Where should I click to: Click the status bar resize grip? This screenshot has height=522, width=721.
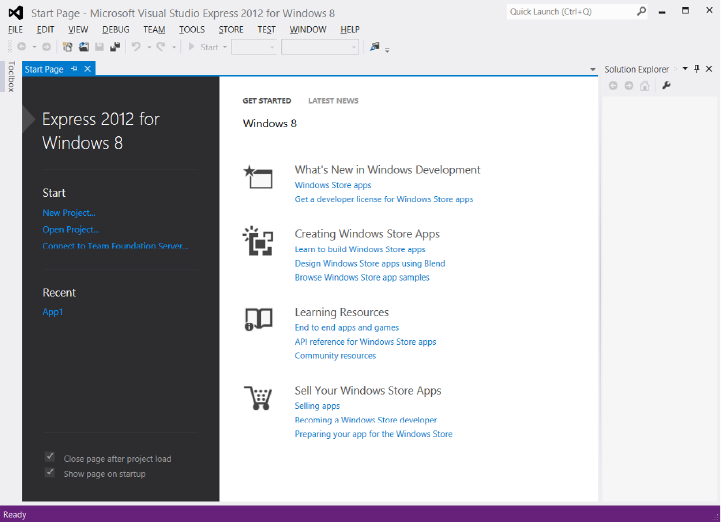click(715, 517)
